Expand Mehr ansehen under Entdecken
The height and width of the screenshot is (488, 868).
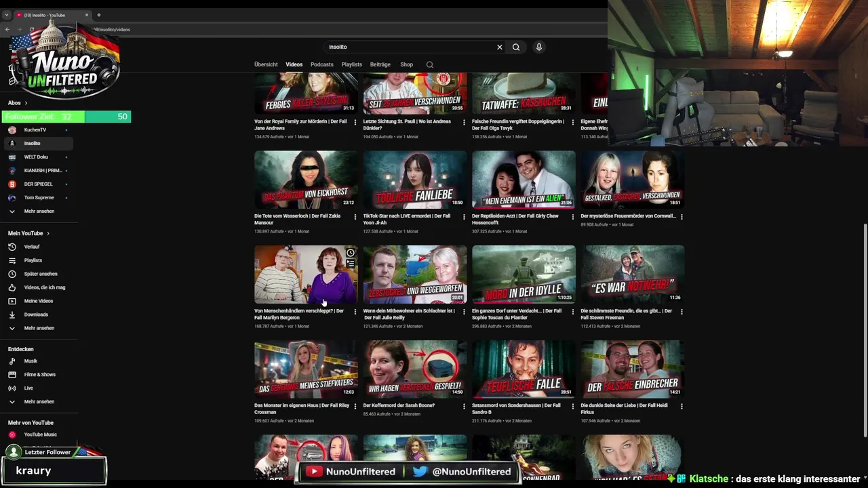coord(39,402)
